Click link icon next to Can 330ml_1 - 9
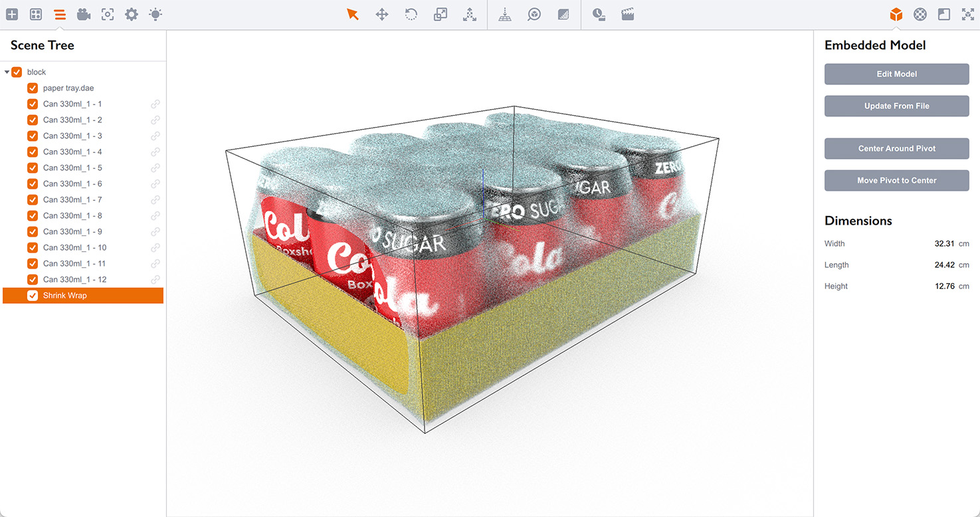 [155, 232]
